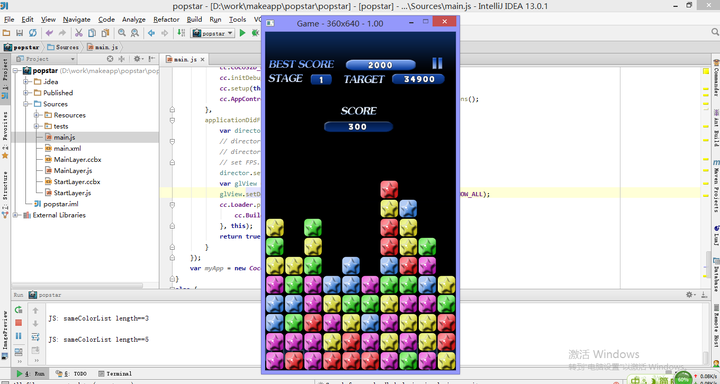720x384 pixels.
Task: Switch to the TODO tool window tab
Action: click(70, 373)
